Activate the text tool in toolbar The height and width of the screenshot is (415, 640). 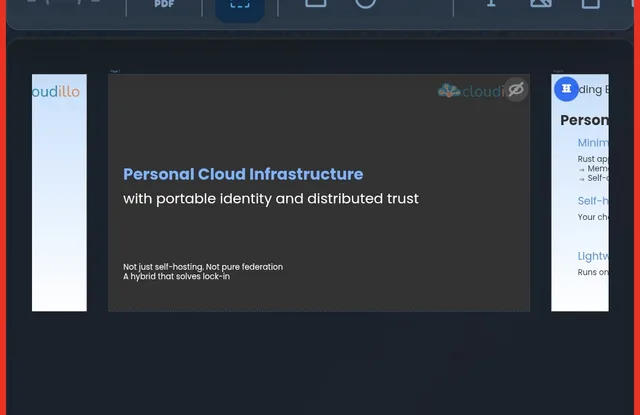pos(491,4)
